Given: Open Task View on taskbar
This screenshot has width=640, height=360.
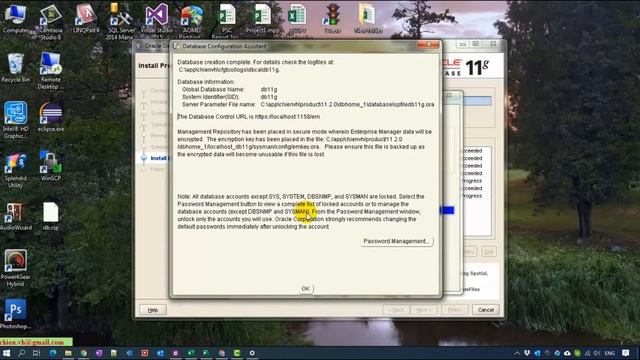Looking at the screenshot, I should point(36,353).
